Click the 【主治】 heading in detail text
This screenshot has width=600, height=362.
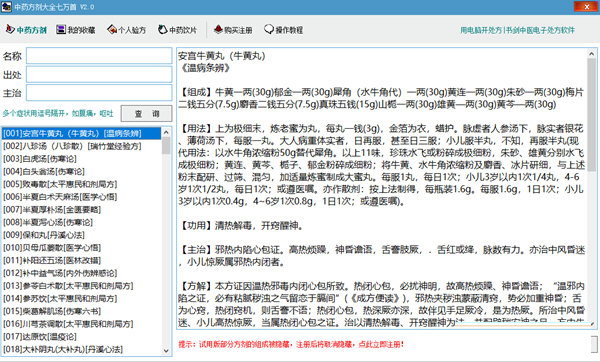coord(197,250)
